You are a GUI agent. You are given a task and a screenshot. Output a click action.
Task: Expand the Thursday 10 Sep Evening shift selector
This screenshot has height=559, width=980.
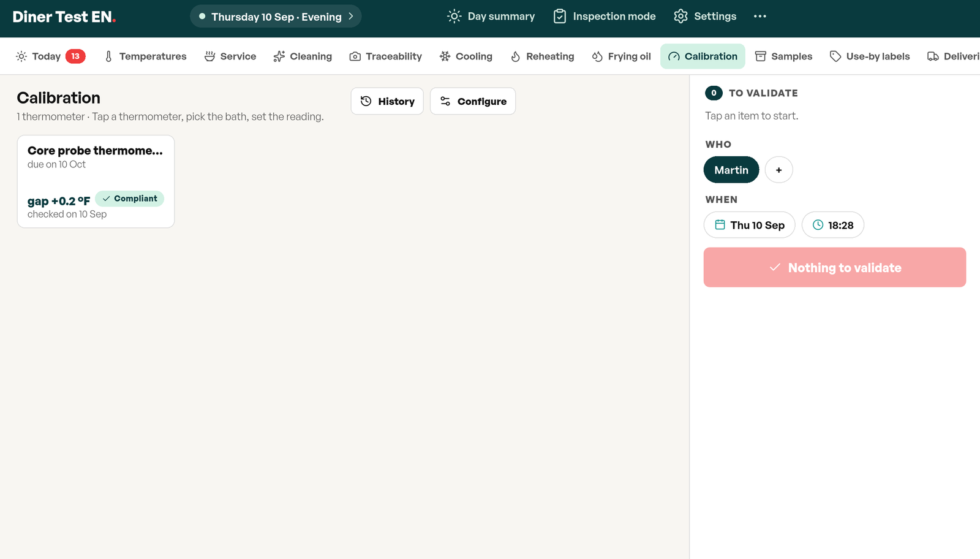coord(276,17)
